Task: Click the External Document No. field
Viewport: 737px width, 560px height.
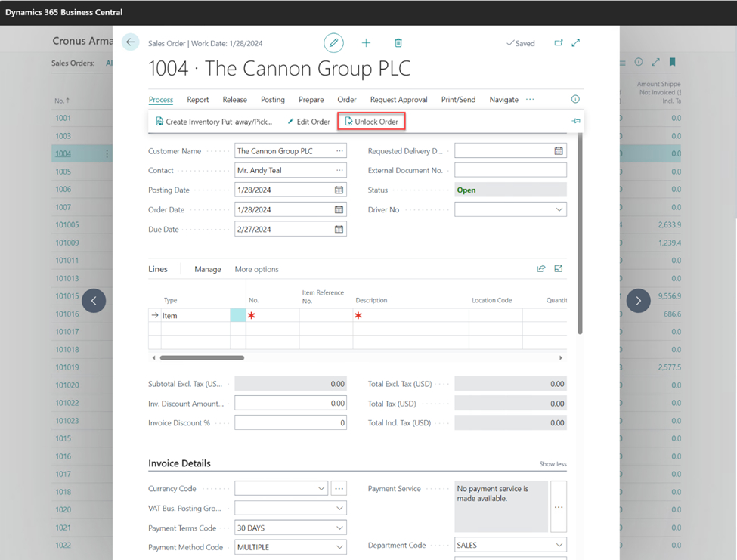Action: pyautogui.click(x=510, y=170)
